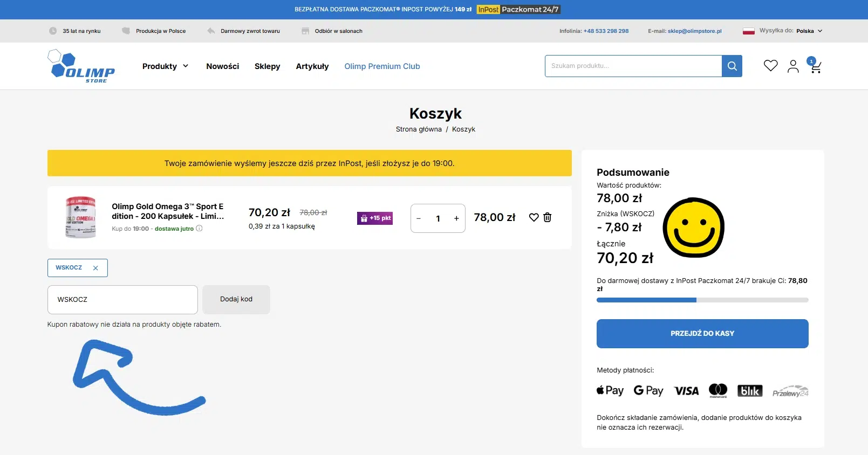Screen dimensions: 868x455
Task: Open the shopping cart icon
Action: pos(815,65)
